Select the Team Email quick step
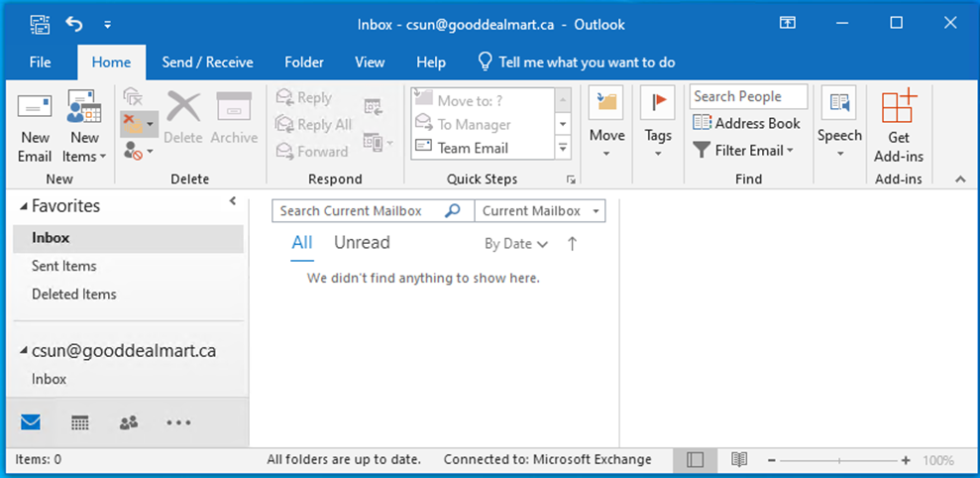Image resolution: width=980 pixels, height=478 pixels. tap(483, 148)
